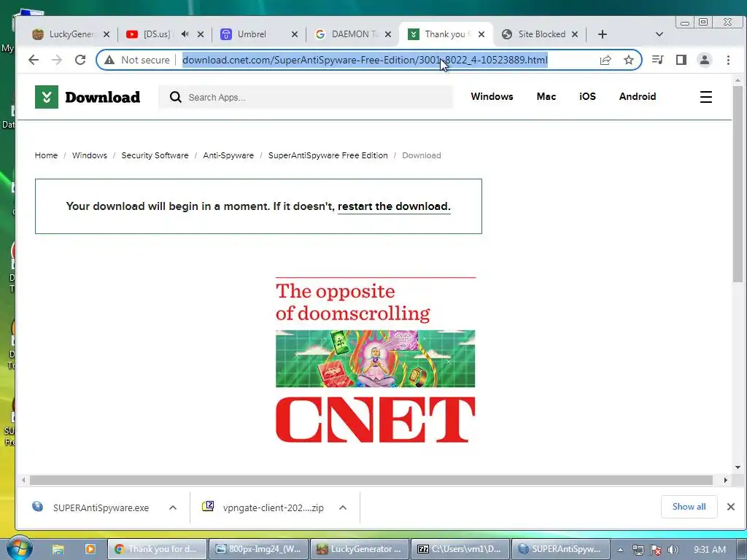Click the scroll right arrow of page
This screenshot has width=747, height=560.
point(726,480)
